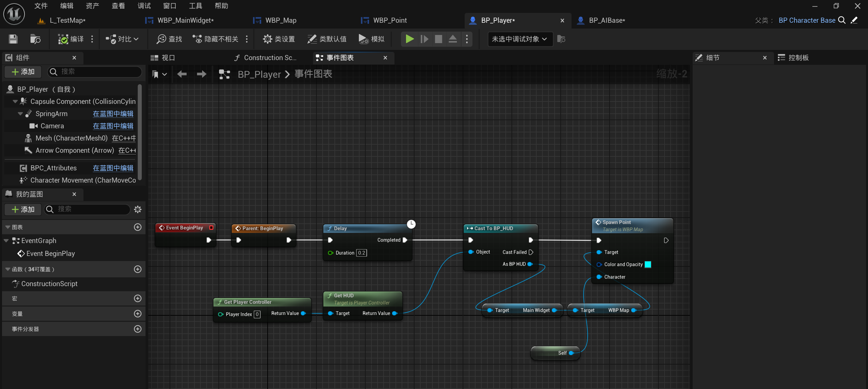Image resolution: width=868 pixels, height=389 pixels.
Task: Toggle the Event BeginPlay delegate pin
Action: point(211,228)
